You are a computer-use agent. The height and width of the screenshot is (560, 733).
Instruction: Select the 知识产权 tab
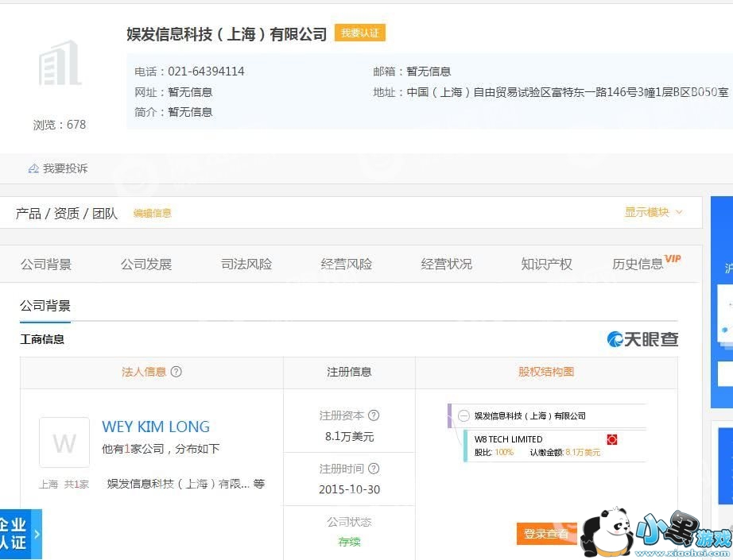[x=546, y=265]
